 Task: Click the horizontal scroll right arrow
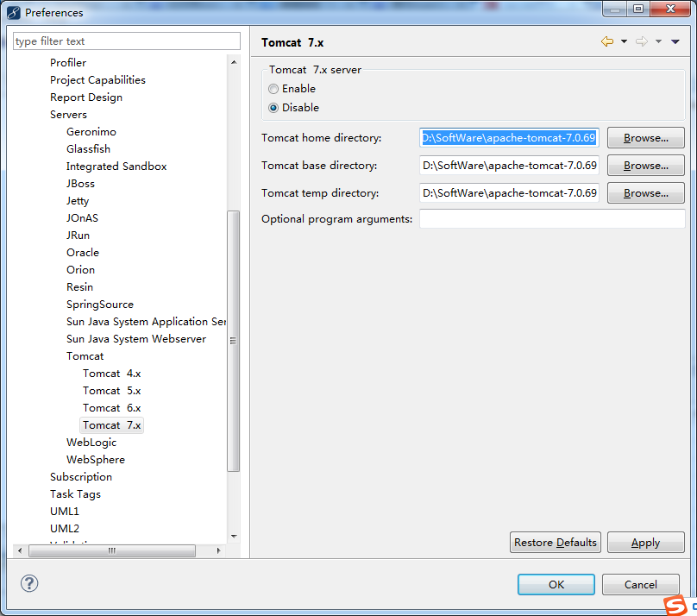pos(218,550)
